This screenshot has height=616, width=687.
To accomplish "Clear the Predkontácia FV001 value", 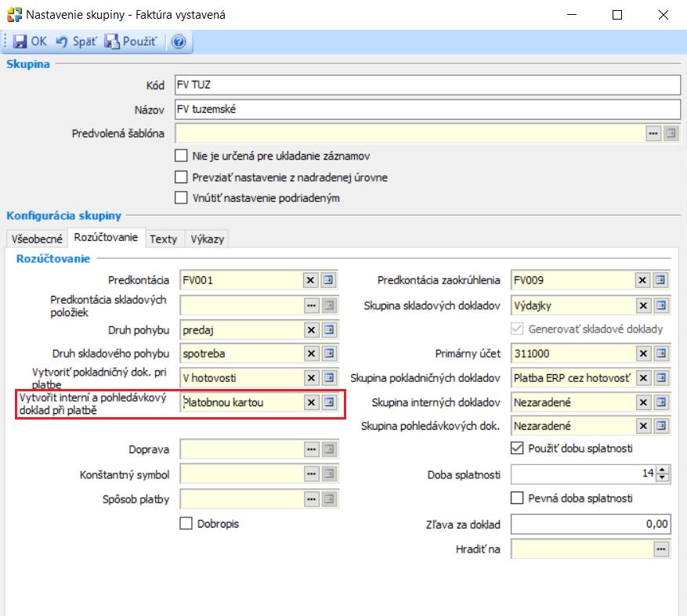I will 310,280.
